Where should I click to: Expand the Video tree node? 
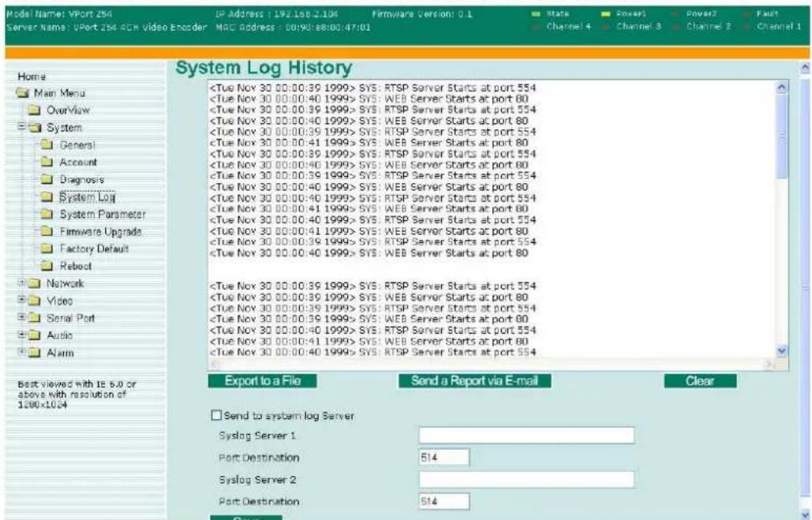22,300
